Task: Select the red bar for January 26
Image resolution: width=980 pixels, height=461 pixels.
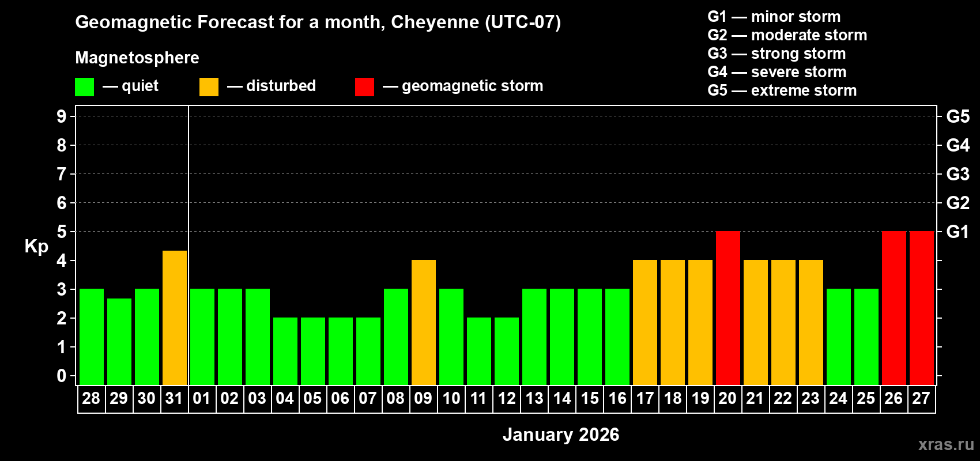Action: (x=894, y=308)
